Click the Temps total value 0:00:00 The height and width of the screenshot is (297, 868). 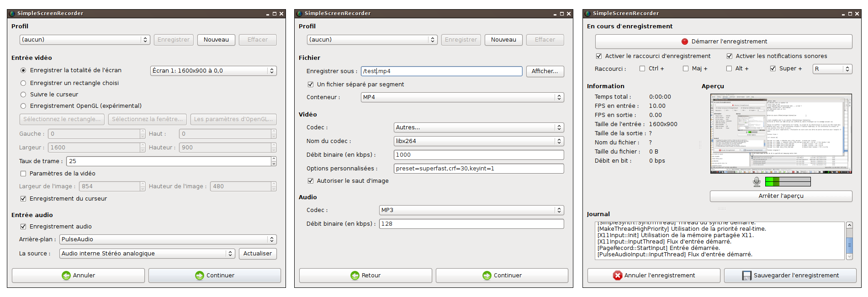pos(660,97)
